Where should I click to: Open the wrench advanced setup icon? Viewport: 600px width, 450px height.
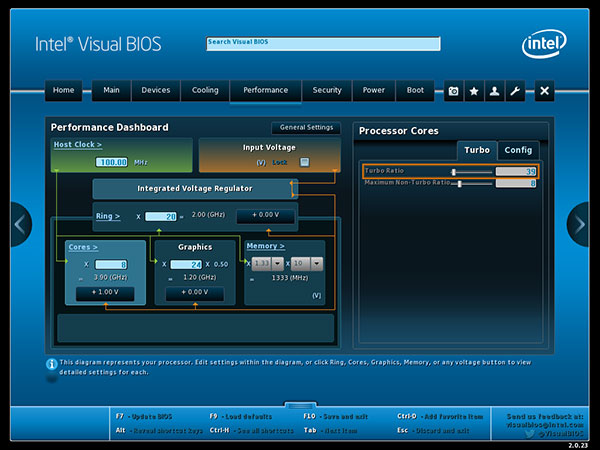tap(515, 91)
